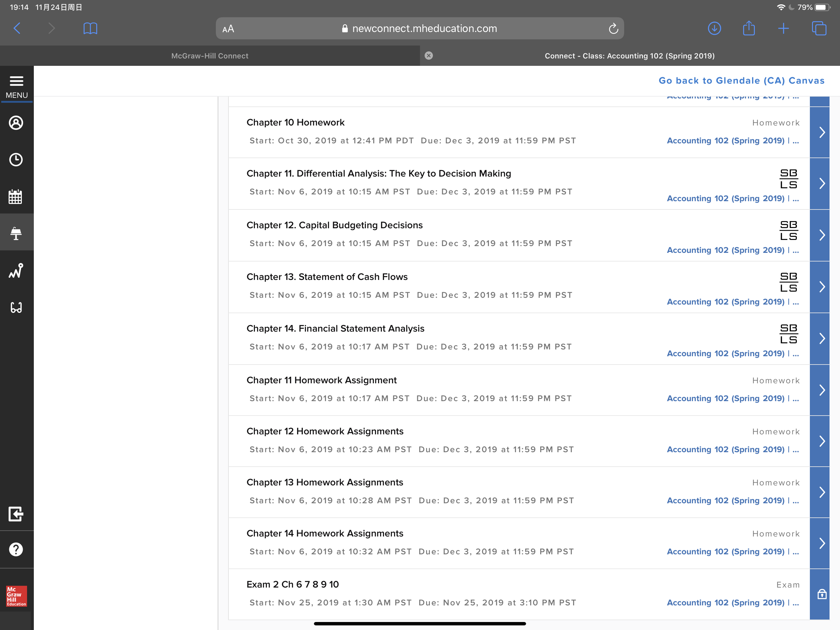Switch to the Connect - Class: Accounting 102 tab
840x630 pixels.
point(630,56)
